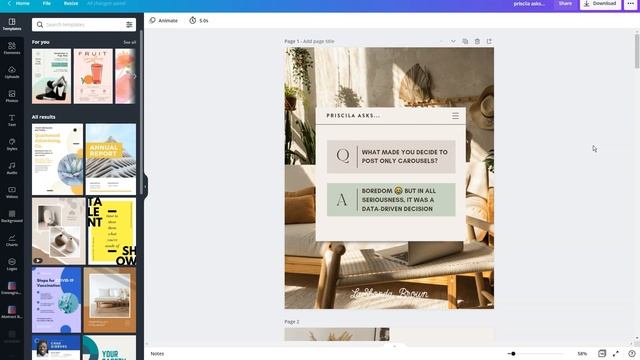640x360 pixels.
Task: Select the beige vases collage video template
Action: click(59, 231)
